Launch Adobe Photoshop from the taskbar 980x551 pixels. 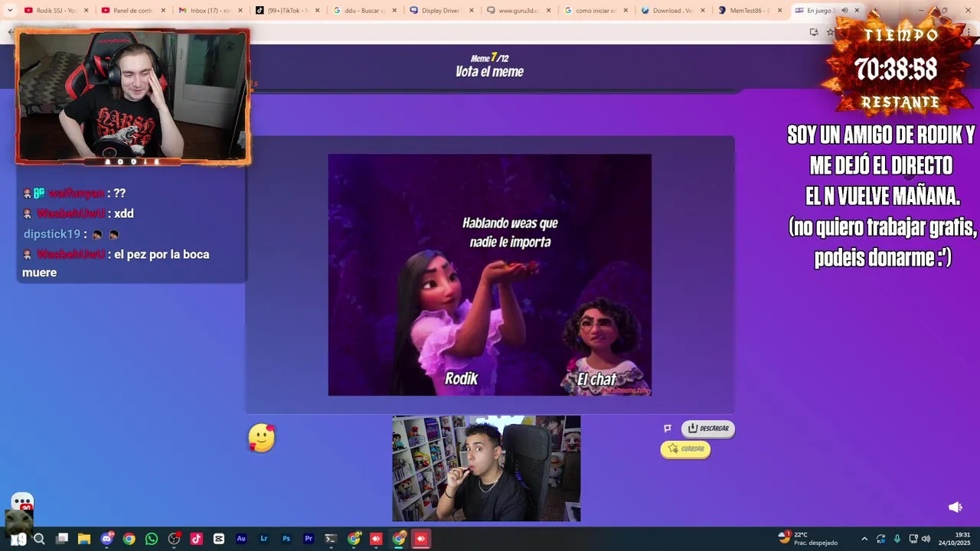[286, 539]
